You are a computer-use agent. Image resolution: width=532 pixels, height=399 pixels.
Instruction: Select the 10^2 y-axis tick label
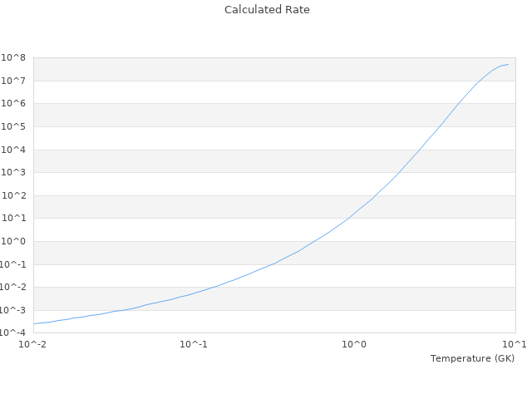[16, 195]
